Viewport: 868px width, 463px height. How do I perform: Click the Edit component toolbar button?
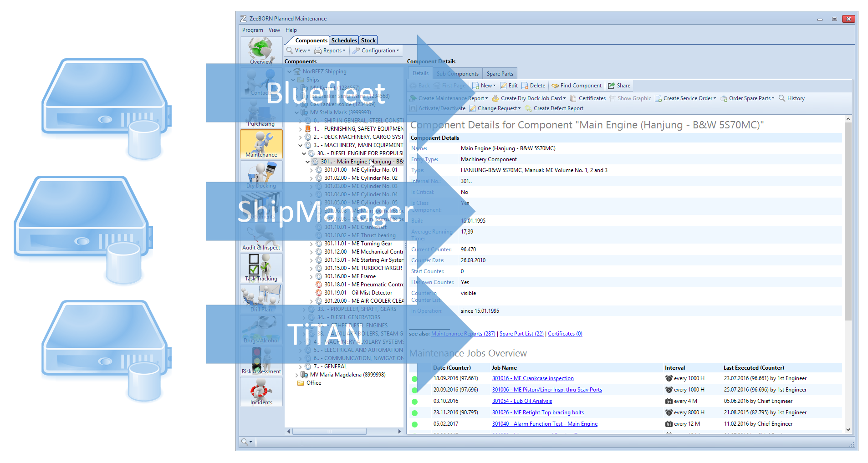[509, 86]
